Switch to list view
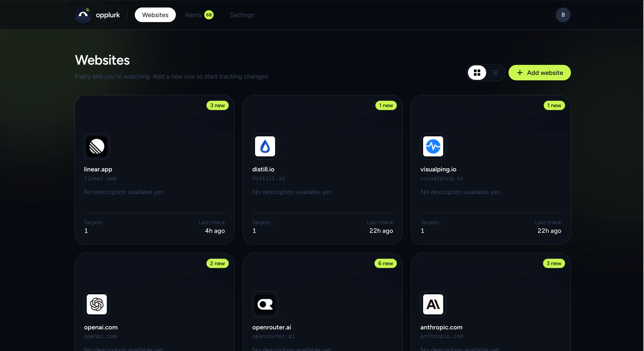 pos(495,73)
